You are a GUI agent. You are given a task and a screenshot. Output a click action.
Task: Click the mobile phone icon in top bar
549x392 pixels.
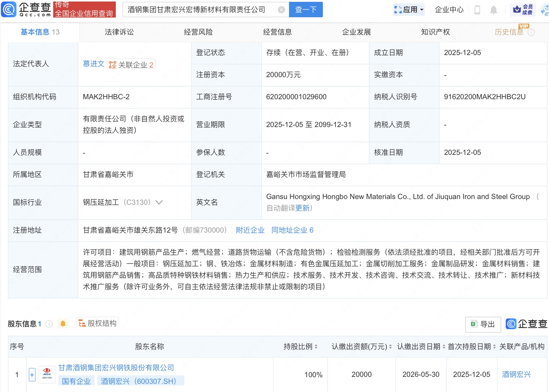[x=478, y=9]
